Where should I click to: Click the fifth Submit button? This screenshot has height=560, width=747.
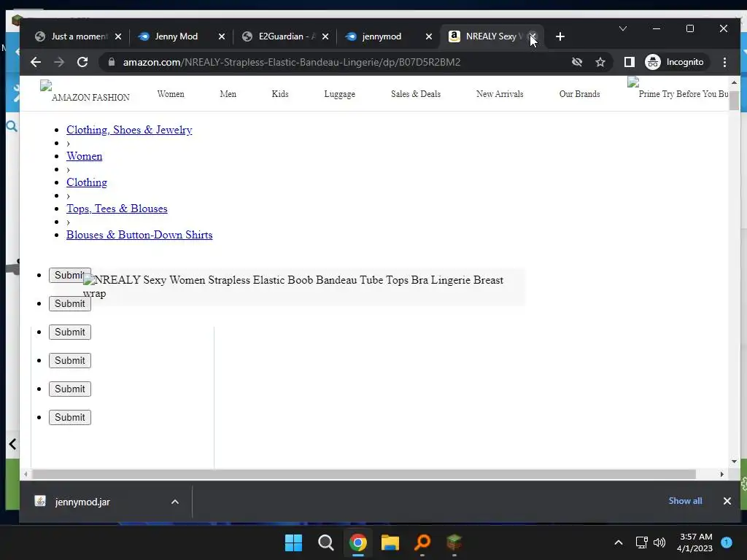pyautogui.click(x=69, y=389)
